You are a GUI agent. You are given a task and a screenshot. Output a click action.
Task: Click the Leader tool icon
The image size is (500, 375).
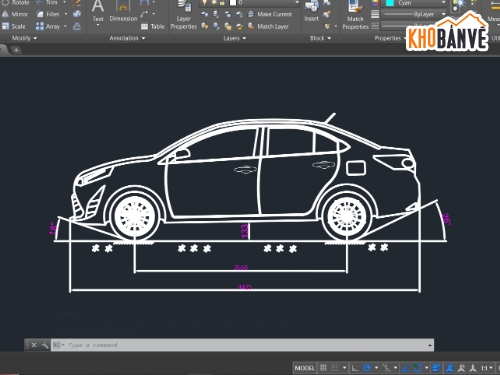tap(144, 14)
